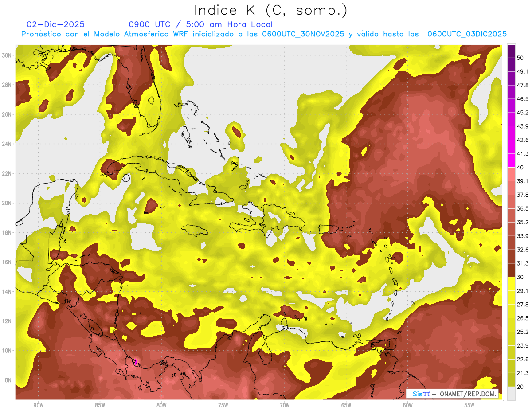The width and height of the screenshot is (532, 411).
Task: Click latitude label "30N"
Action: (7, 55)
